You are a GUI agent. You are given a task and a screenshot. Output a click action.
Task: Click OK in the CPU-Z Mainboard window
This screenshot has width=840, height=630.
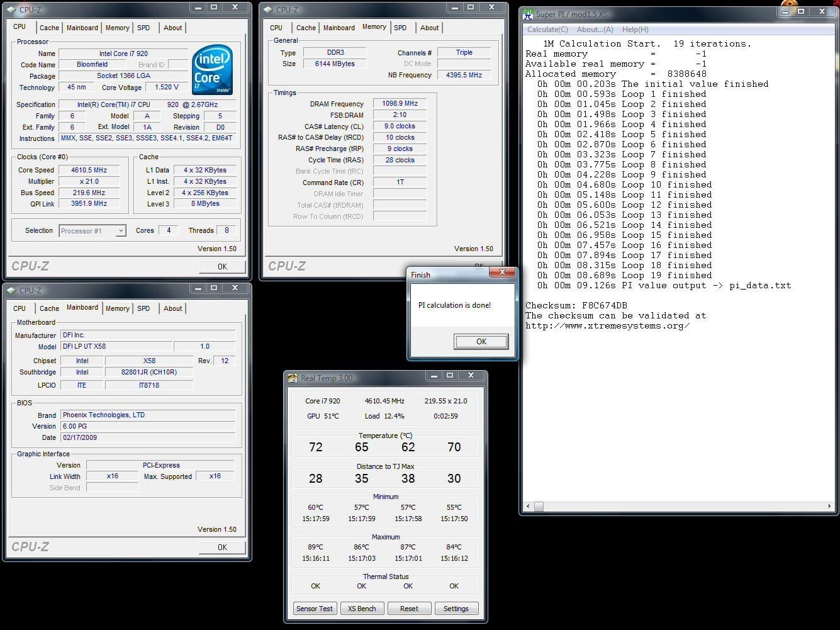(x=222, y=548)
